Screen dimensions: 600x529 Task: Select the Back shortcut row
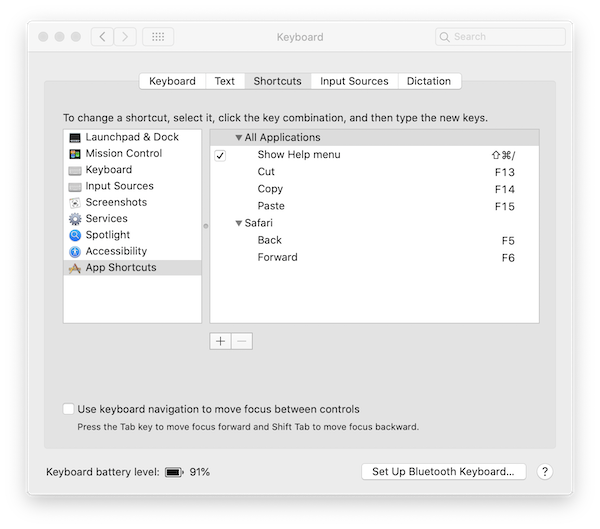coord(375,240)
